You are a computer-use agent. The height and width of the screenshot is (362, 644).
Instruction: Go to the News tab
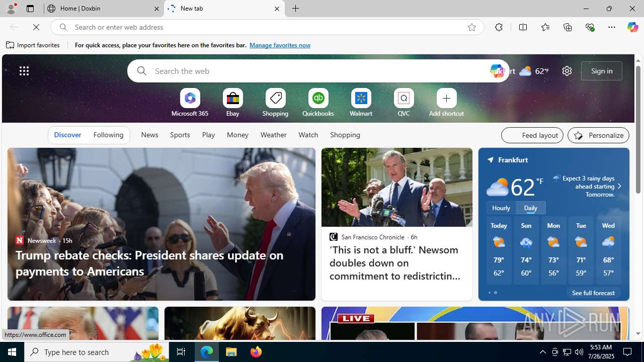point(149,135)
